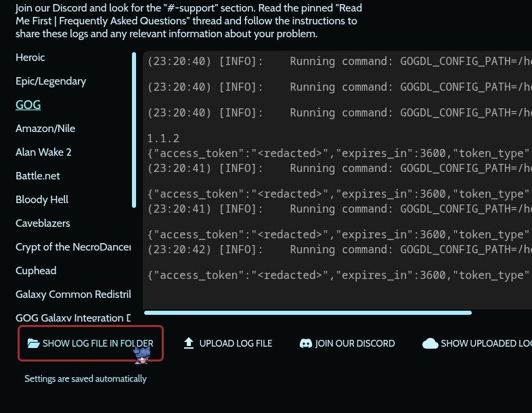Viewport: 532px width, 413px height.
Task: Show the Caveblazers log
Action: [x=43, y=223]
